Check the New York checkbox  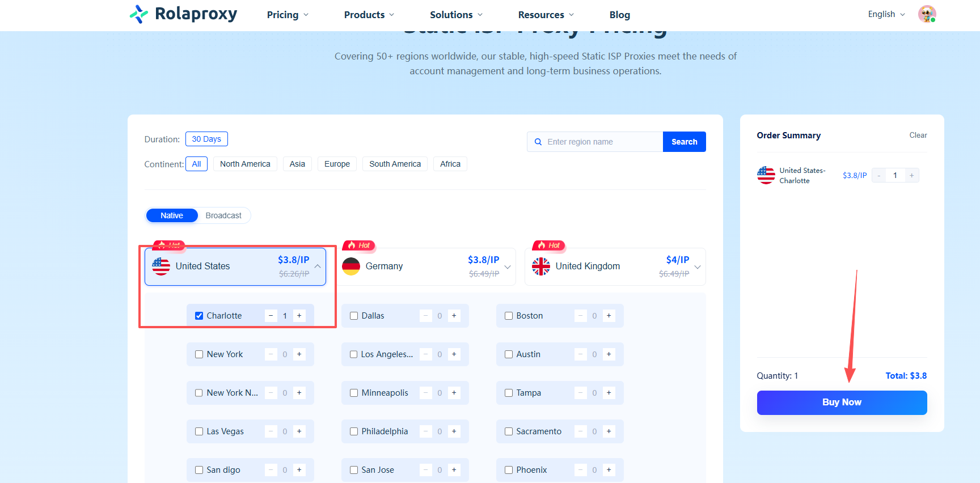[199, 354]
